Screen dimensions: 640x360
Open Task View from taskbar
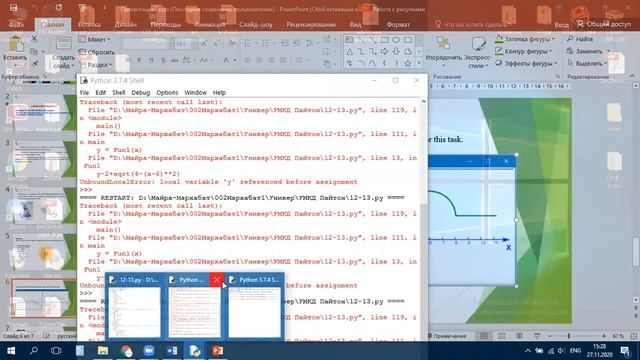click(56, 351)
